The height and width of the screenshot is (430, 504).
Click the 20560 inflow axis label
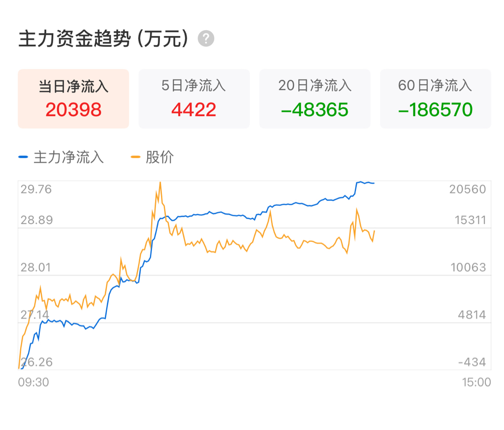pyautogui.click(x=468, y=189)
